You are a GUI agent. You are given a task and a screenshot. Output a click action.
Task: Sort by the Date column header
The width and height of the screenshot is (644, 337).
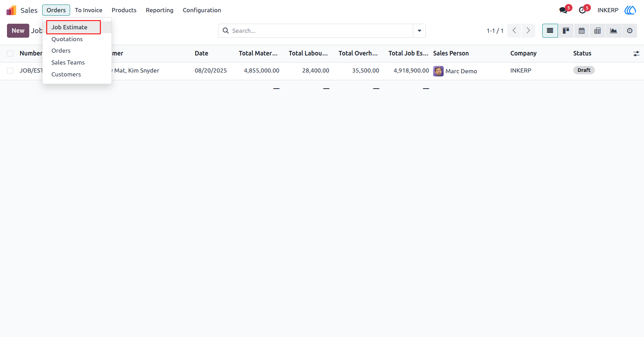click(x=201, y=53)
